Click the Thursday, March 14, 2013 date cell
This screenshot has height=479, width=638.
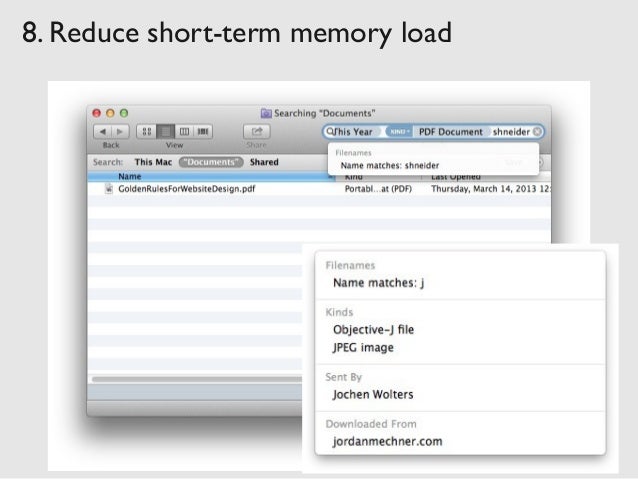click(491, 189)
